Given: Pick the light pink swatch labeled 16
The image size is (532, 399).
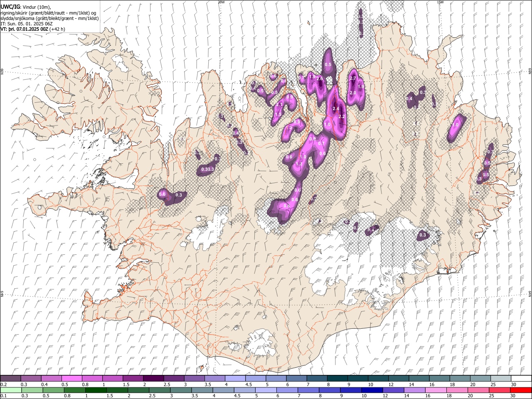Looking at the screenshot, I should pos(436,390).
